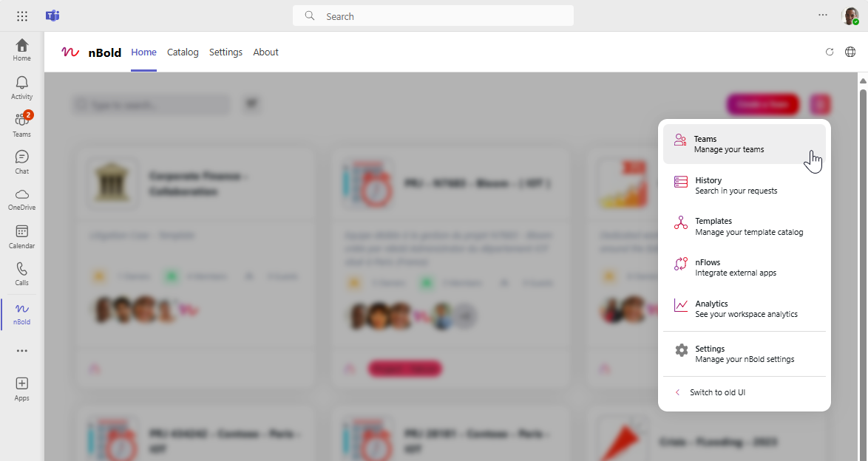Open Analytics workspace analytics entry
Image resolution: width=868 pixels, height=461 pixels.
(x=744, y=309)
